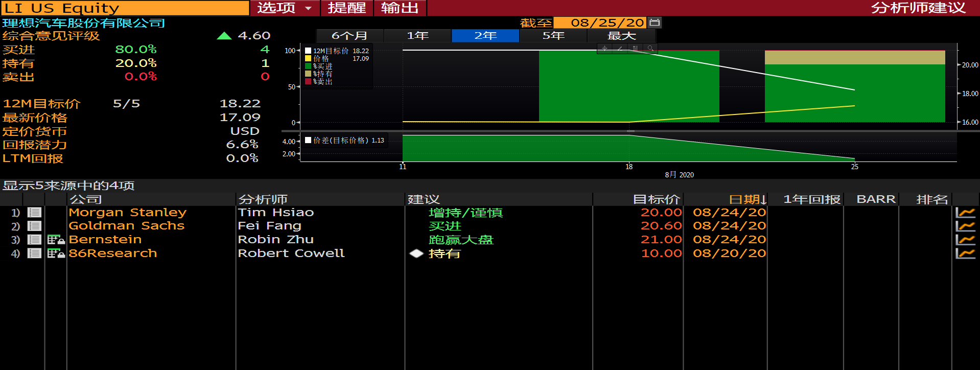Open the 提醒 alerts menu

tap(347, 8)
